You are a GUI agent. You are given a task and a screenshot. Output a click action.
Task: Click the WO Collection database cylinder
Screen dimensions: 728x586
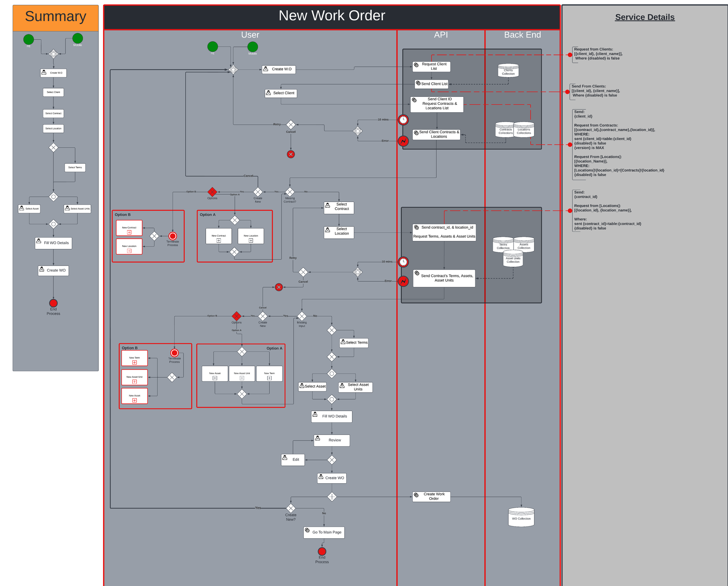coord(521,517)
